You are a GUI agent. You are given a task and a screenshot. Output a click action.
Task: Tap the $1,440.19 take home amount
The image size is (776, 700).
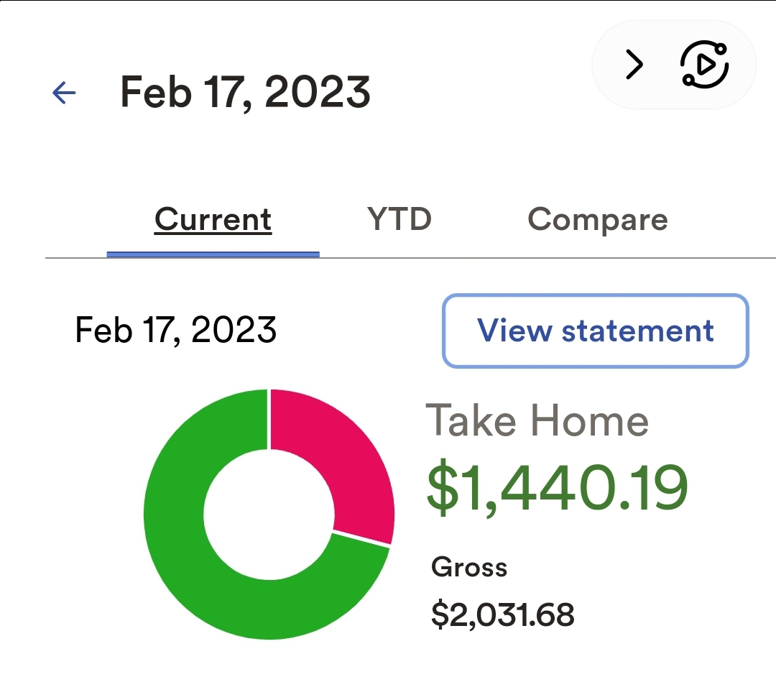[x=558, y=489]
